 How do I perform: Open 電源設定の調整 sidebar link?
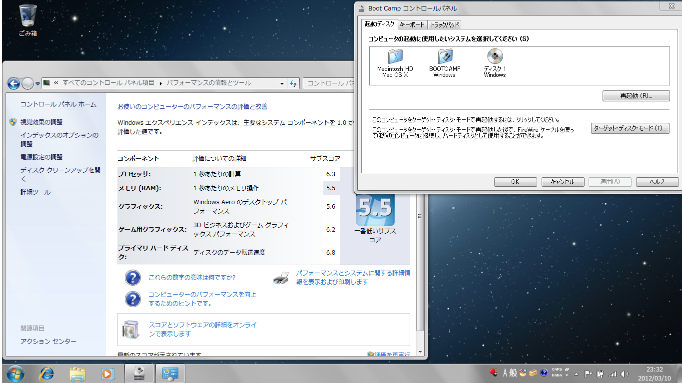click(x=41, y=157)
